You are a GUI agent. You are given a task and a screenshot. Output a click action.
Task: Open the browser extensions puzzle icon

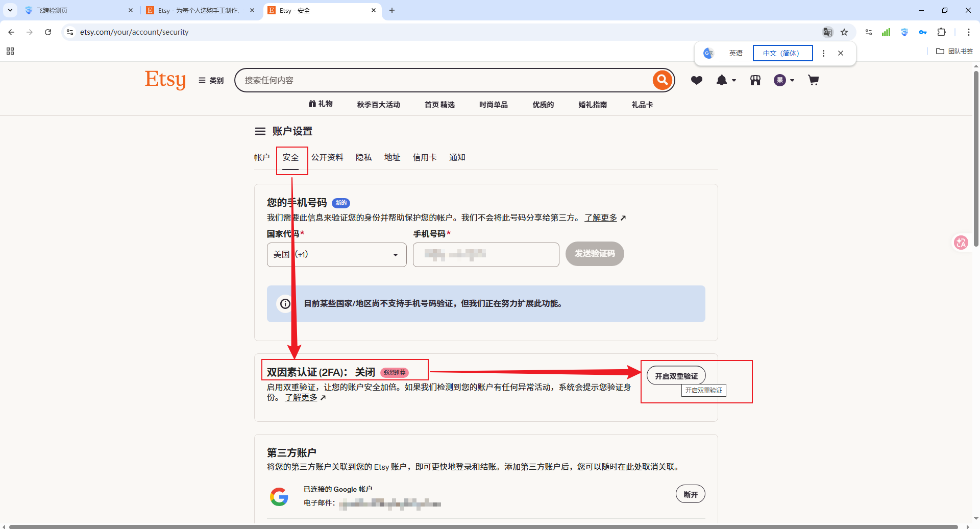point(942,32)
